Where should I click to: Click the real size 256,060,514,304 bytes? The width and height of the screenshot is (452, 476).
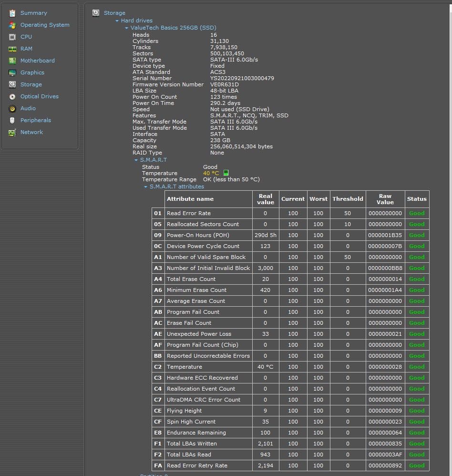[241, 146]
